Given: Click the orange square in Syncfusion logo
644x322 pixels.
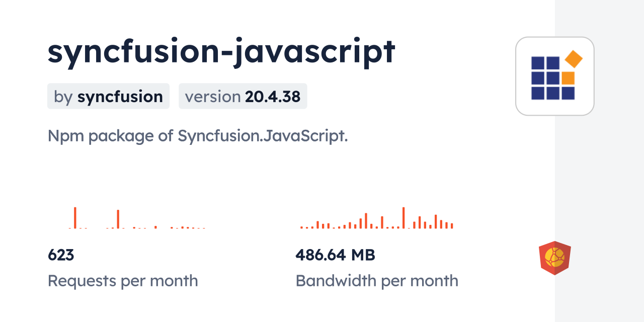Looking at the screenshot, I should click(x=568, y=78).
